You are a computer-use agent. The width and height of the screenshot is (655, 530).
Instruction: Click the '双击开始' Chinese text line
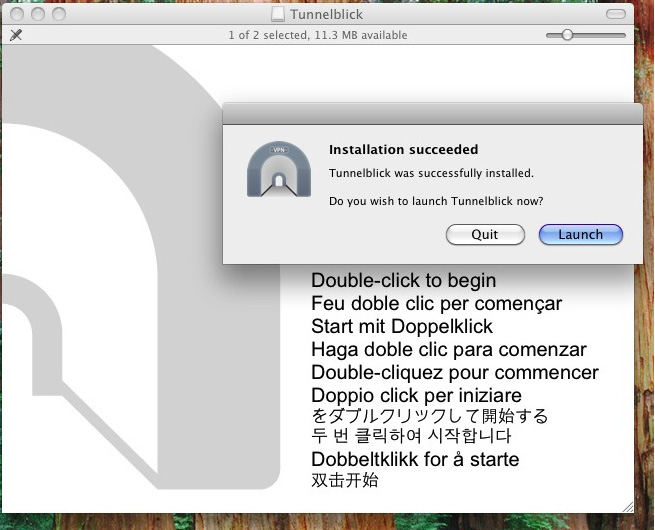pyautogui.click(x=345, y=480)
